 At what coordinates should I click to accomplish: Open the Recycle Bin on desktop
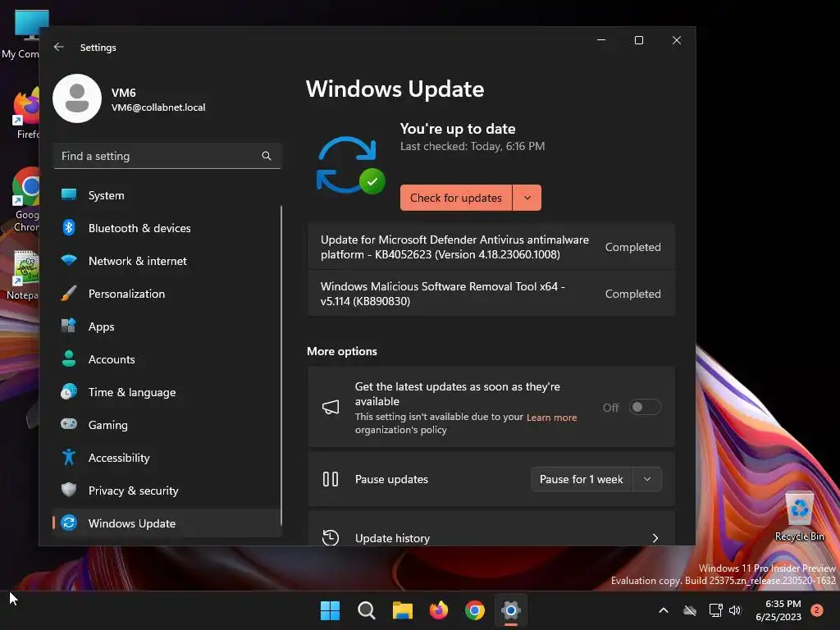coord(799,517)
